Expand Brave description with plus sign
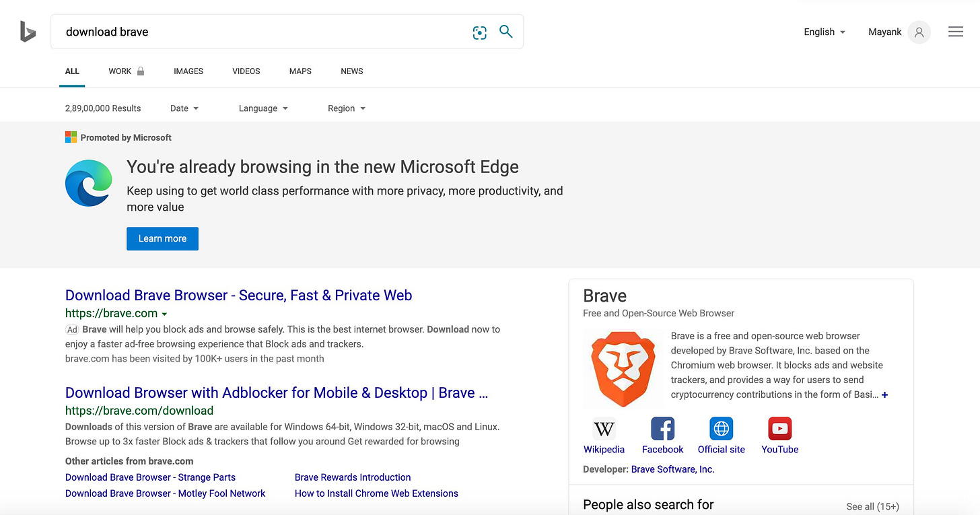Viewport: 980px width, 515px height. (x=884, y=394)
